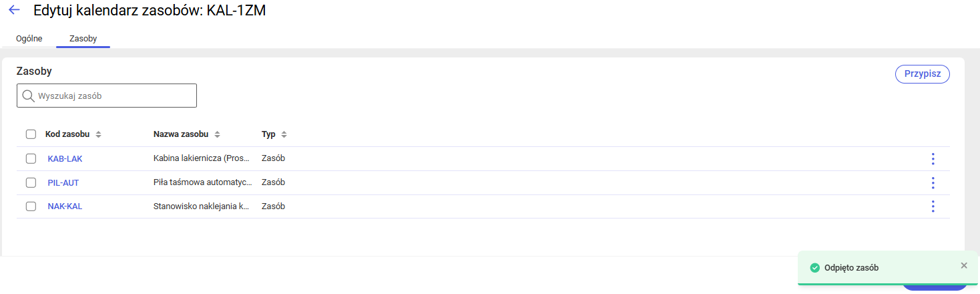980x294 pixels.
Task: Open the three-dot menu for PIL-AUT
Action: (x=933, y=182)
